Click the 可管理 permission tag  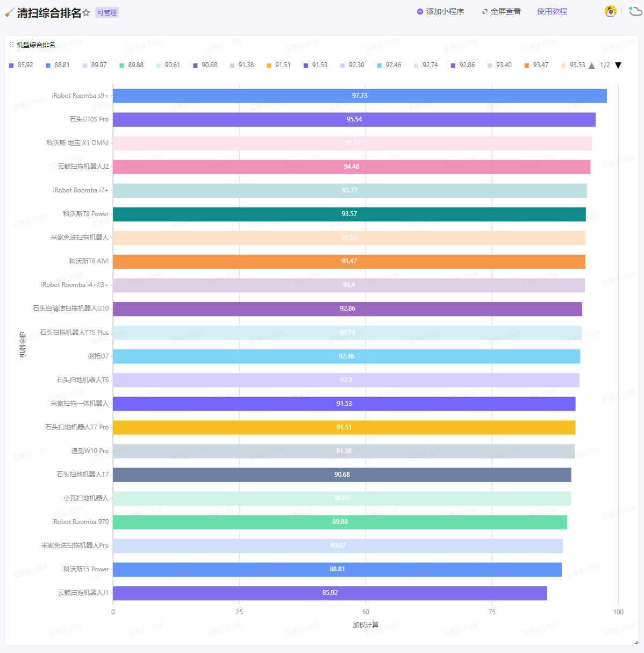point(107,12)
